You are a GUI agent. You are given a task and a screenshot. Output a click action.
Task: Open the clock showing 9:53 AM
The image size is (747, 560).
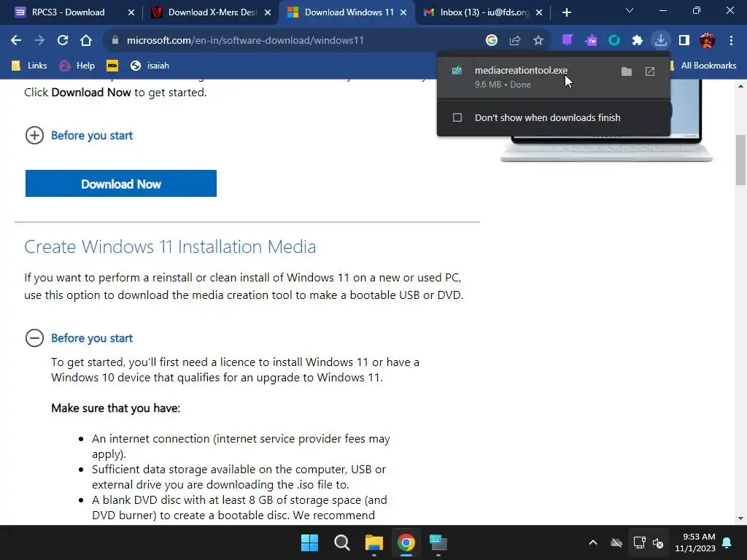click(695, 542)
